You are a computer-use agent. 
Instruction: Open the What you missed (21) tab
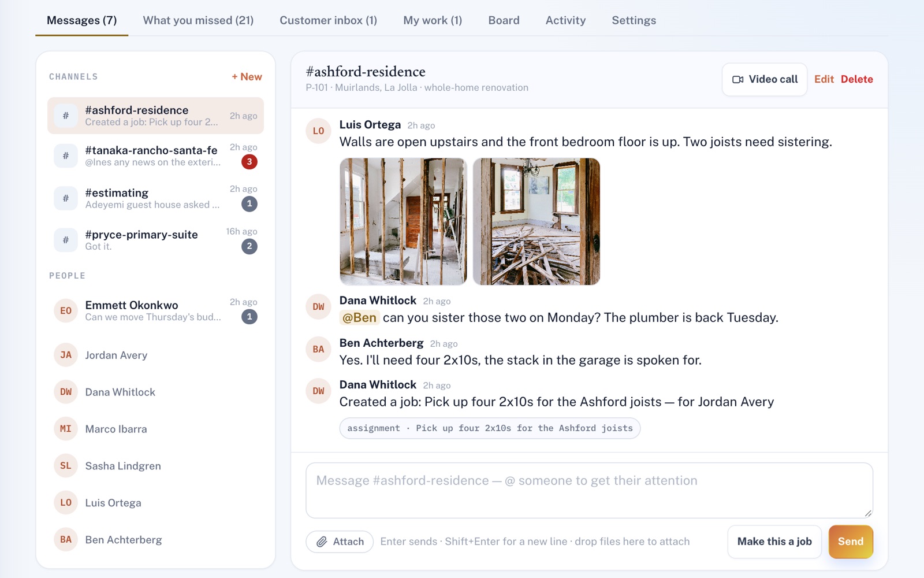pyautogui.click(x=198, y=20)
